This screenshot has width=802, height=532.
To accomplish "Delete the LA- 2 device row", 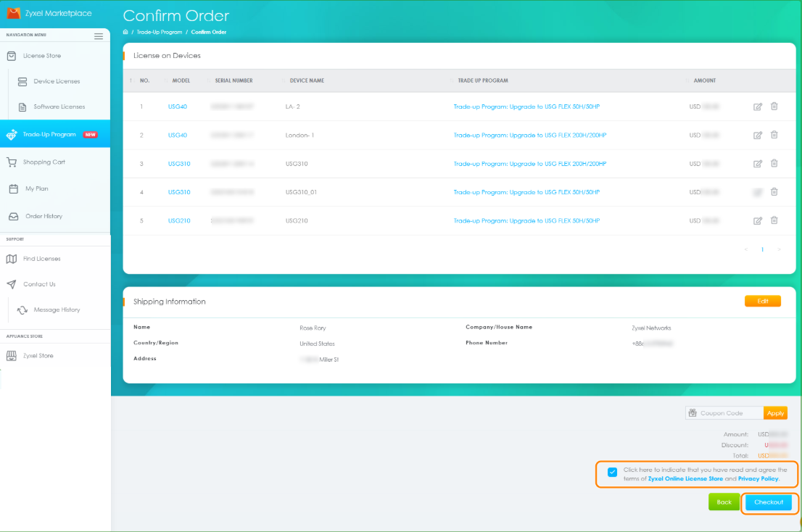I will coord(774,107).
